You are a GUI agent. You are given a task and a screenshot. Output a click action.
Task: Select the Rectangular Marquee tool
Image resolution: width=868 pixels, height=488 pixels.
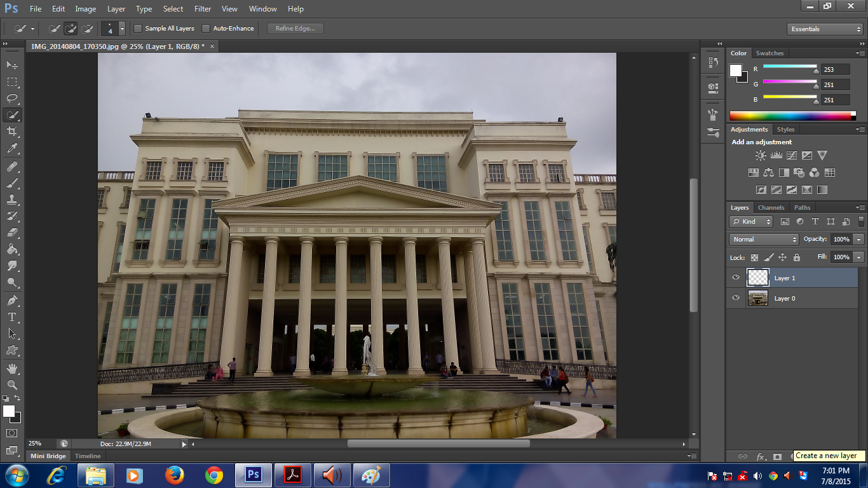point(12,82)
